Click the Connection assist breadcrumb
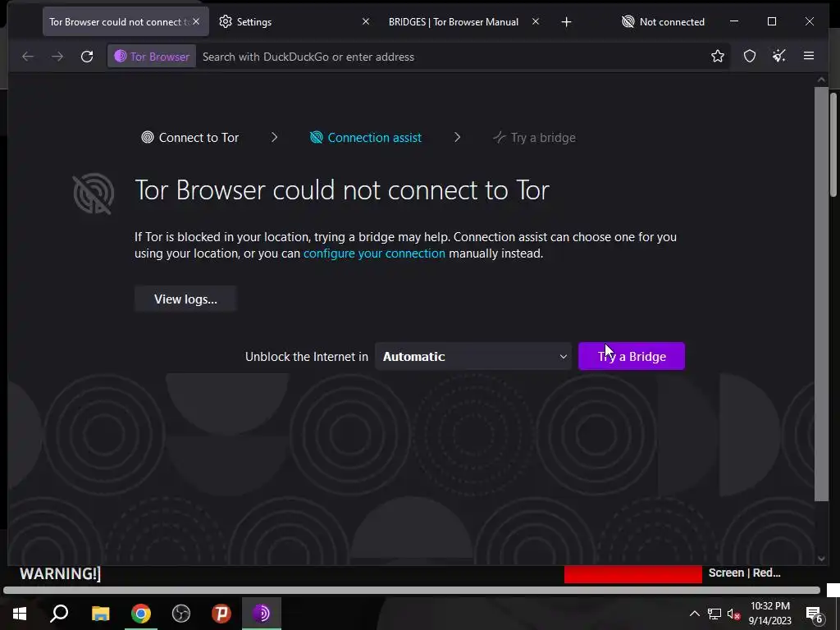 (366, 138)
